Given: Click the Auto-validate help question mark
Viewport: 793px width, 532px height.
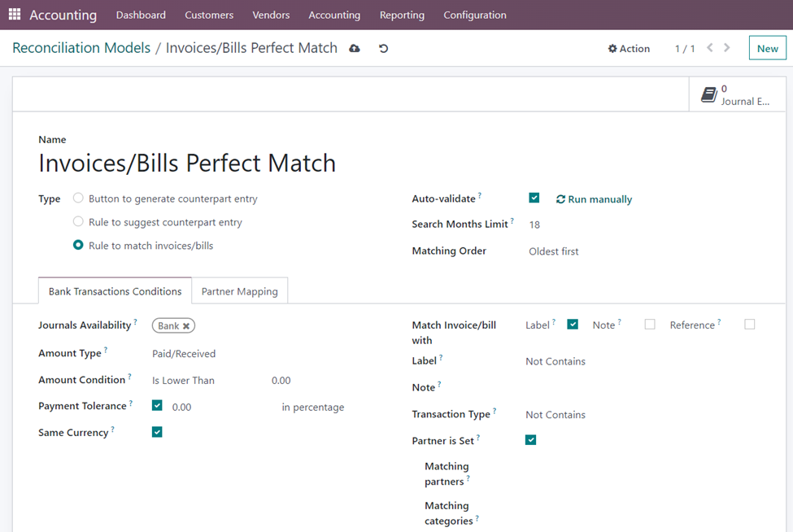Looking at the screenshot, I should pyautogui.click(x=480, y=196).
